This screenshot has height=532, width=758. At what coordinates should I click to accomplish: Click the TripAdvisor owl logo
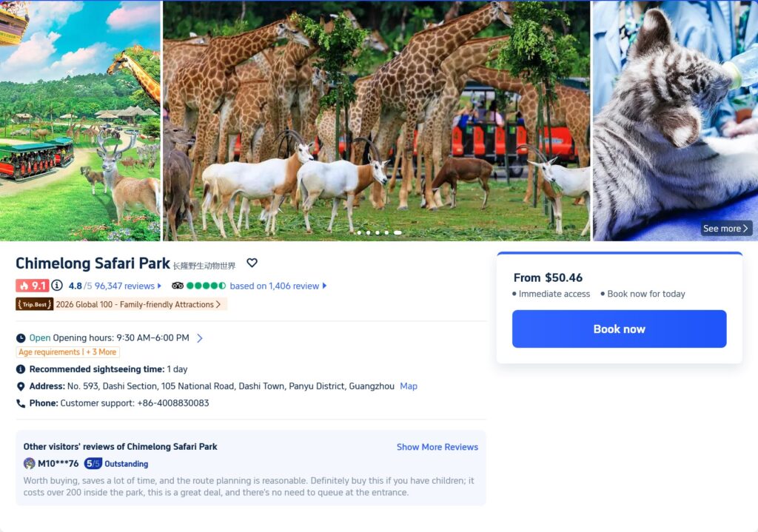(x=178, y=286)
